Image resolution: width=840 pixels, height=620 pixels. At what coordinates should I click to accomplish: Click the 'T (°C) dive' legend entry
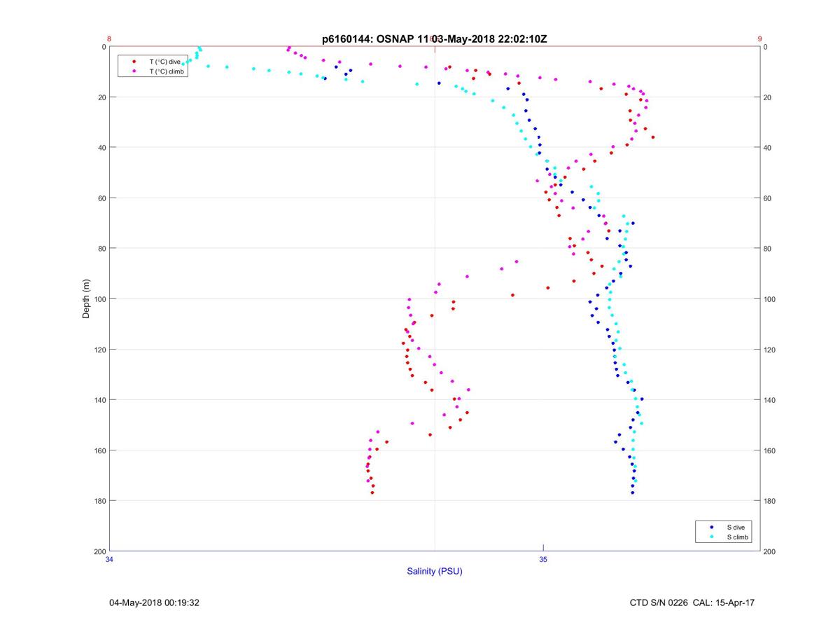point(165,62)
